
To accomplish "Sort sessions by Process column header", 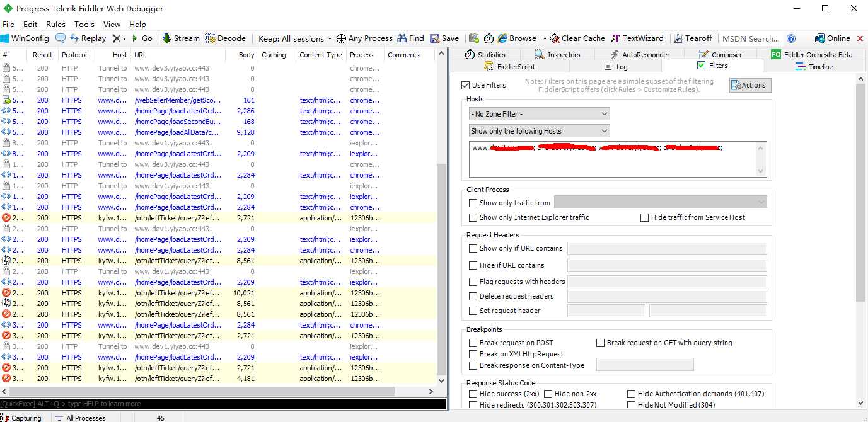I will coord(365,55).
